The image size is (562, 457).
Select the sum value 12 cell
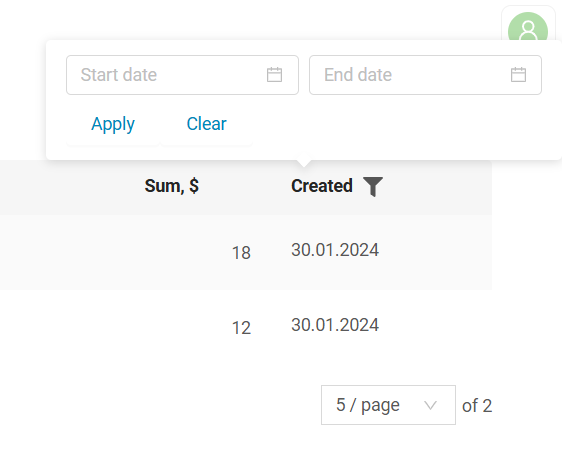tap(241, 328)
